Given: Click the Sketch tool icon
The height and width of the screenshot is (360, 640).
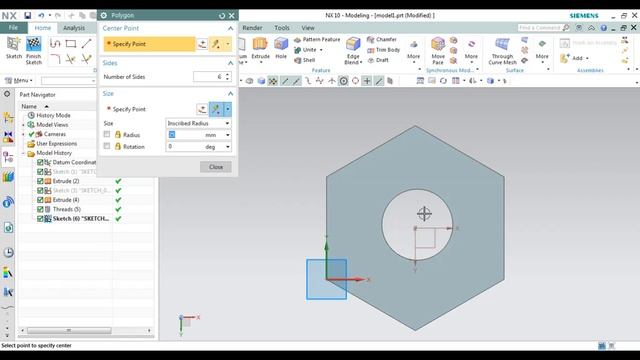Looking at the screenshot, I should point(13,44).
